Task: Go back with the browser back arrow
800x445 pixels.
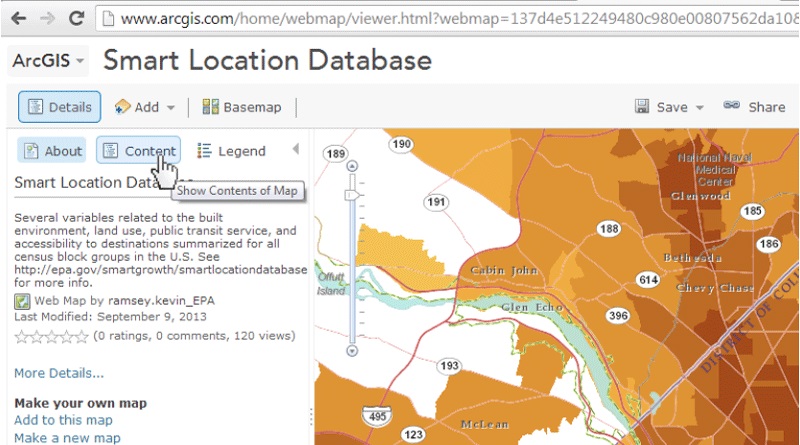Action: point(19,18)
